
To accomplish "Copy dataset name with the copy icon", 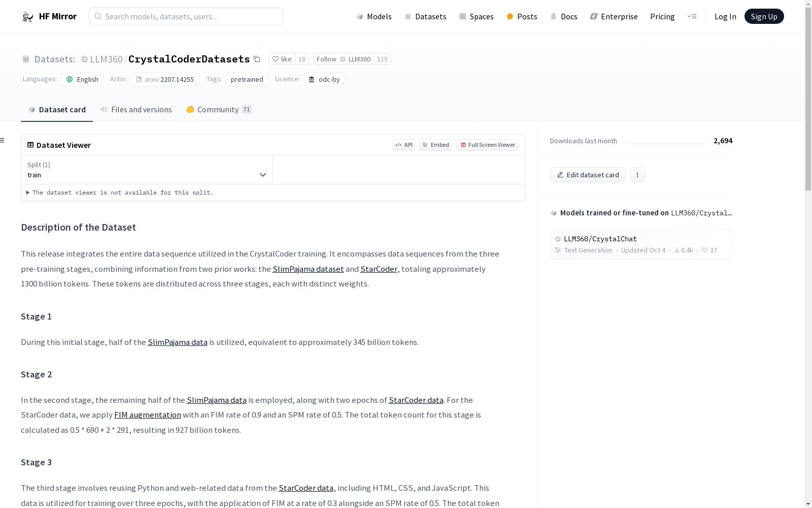I will [257, 59].
